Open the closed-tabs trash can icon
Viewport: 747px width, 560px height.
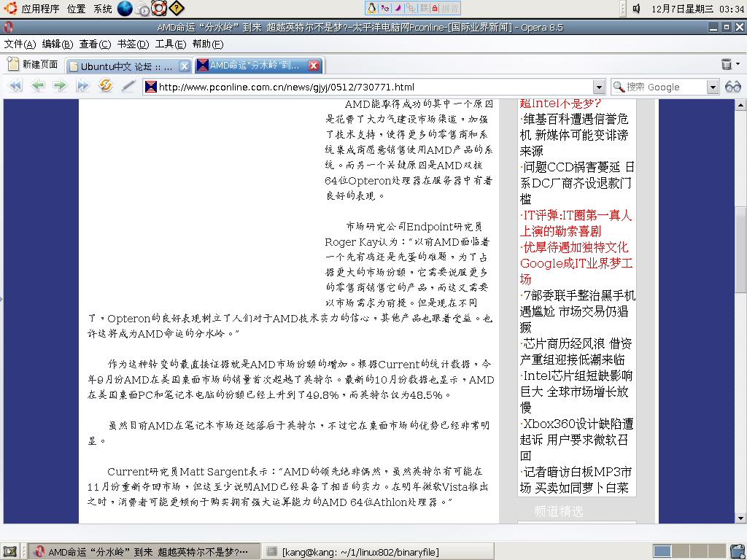point(727,64)
